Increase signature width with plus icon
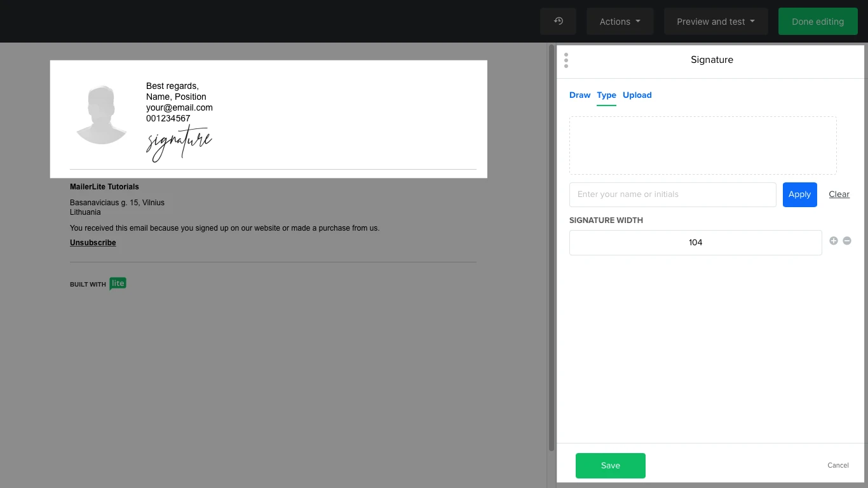This screenshot has height=488, width=868. coord(834,241)
